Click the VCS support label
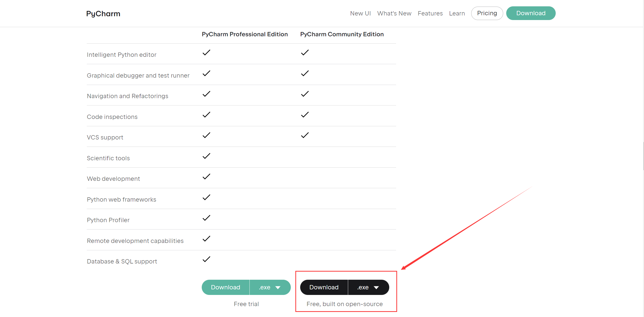 pos(105,137)
